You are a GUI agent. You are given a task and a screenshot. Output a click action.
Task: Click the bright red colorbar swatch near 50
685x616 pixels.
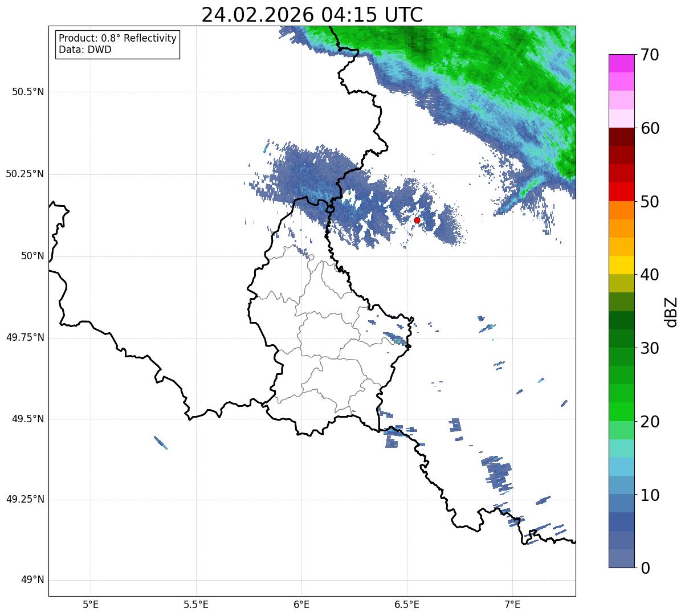tap(621, 192)
